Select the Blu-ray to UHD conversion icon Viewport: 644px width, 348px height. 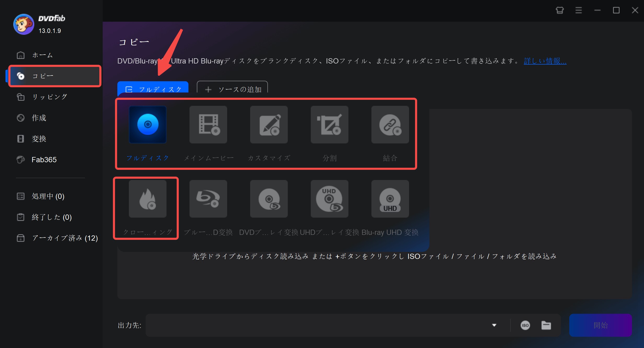click(x=390, y=199)
